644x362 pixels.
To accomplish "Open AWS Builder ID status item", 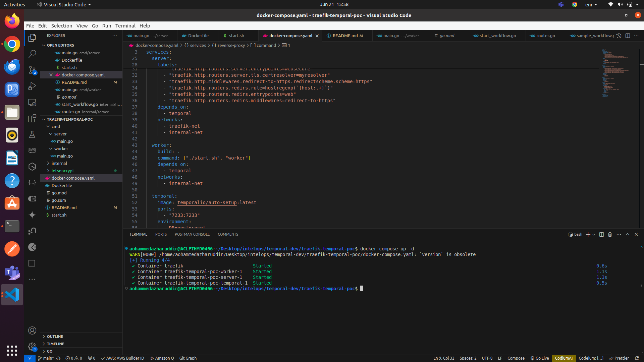I will click(x=122, y=358).
